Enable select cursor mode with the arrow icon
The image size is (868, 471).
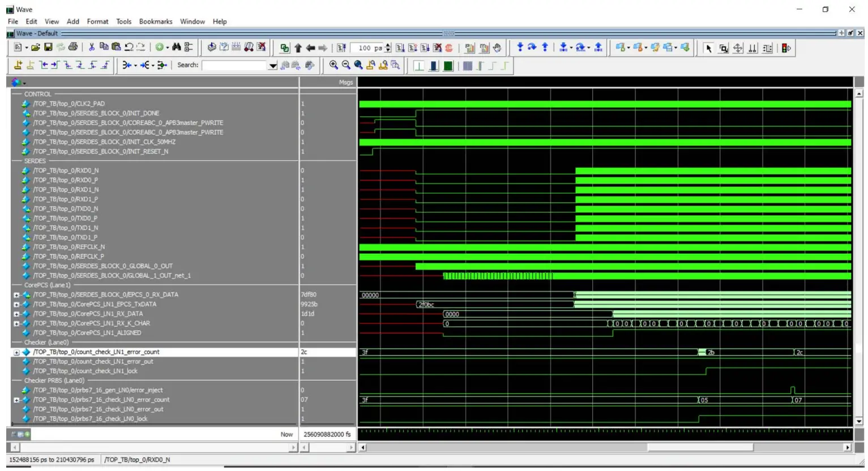tap(709, 48)
